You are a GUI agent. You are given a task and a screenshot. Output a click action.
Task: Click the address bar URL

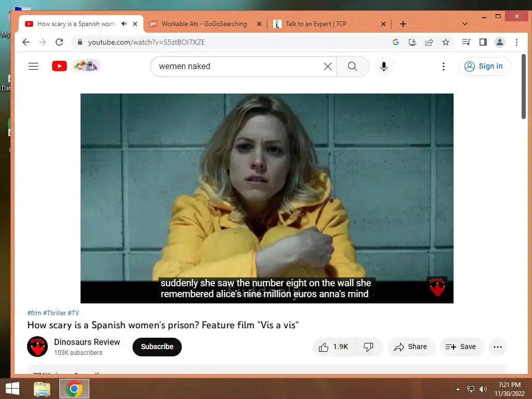pos(147,42)
